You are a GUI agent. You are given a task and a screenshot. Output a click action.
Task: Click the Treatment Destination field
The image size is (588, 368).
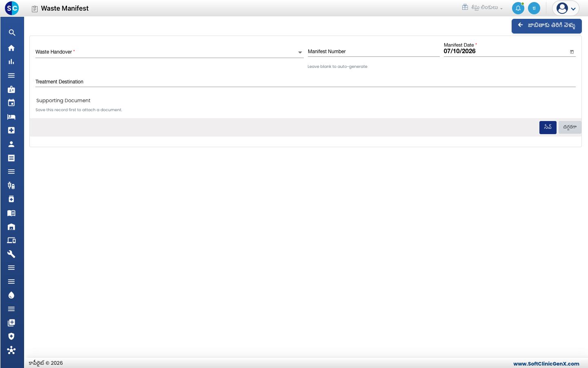[305, 82]
